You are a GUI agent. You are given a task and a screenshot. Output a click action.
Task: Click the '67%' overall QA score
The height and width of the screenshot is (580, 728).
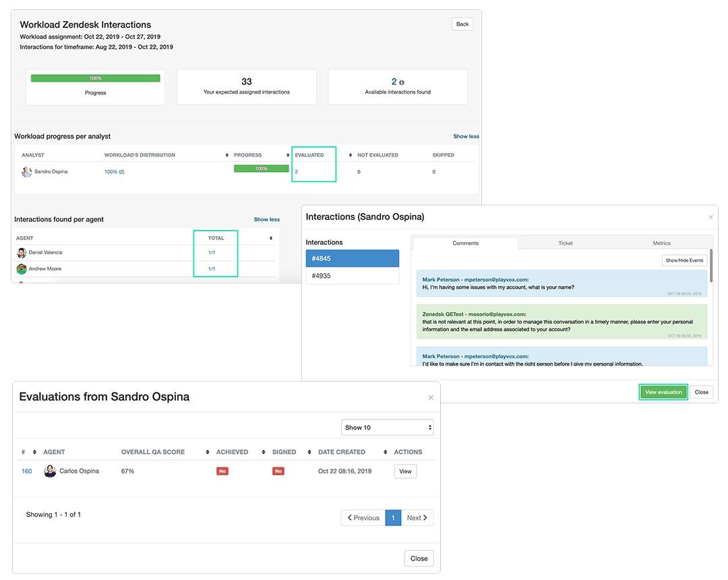127,471
